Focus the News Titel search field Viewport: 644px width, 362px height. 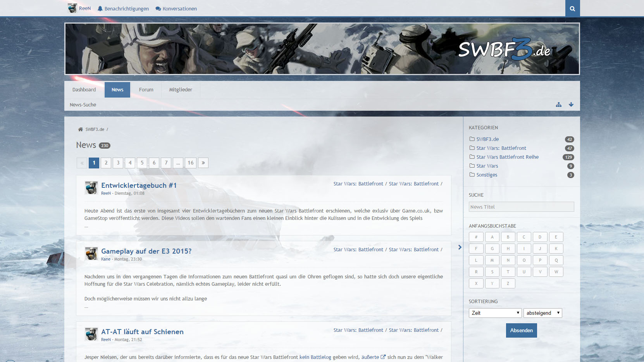(522, 207)
